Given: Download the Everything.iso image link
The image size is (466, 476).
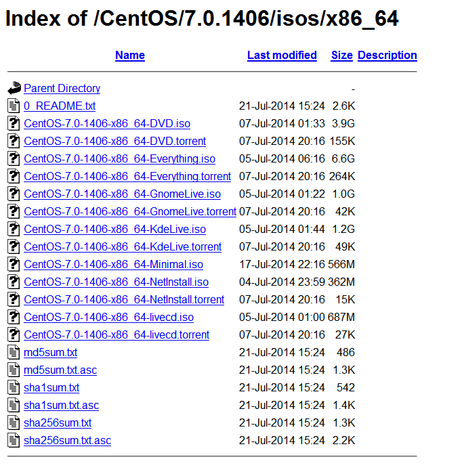Looking at the screenshot, I should [120, 158].
